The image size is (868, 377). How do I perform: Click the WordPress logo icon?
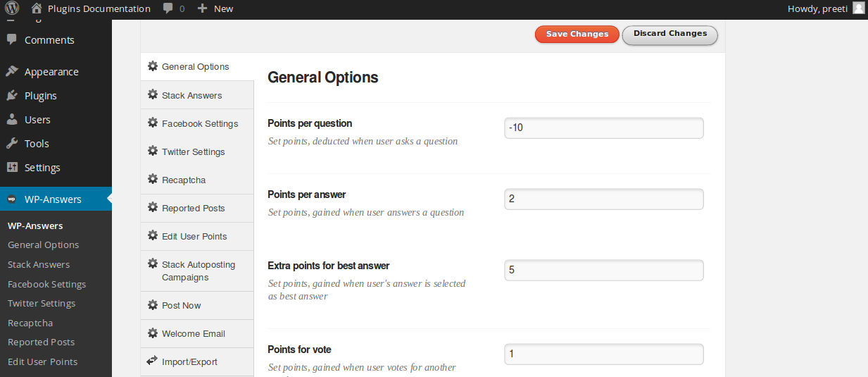13,8
